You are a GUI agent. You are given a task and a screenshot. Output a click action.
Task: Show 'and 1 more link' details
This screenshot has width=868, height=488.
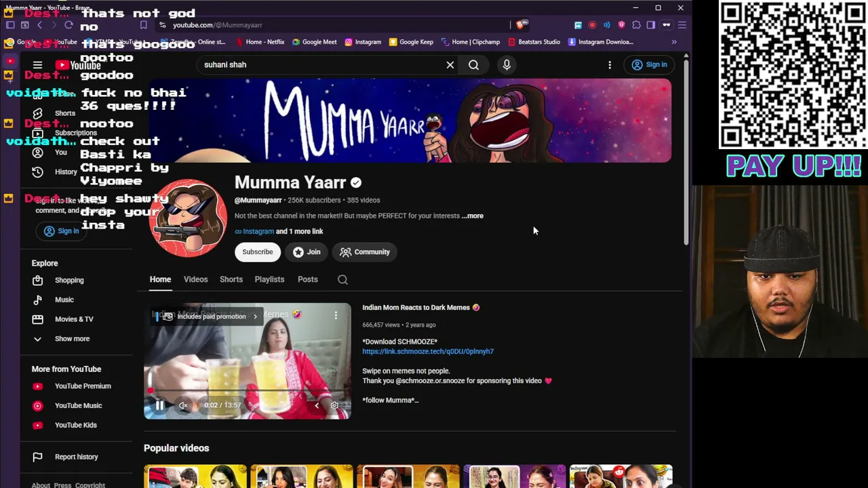[x=300, y=232]
